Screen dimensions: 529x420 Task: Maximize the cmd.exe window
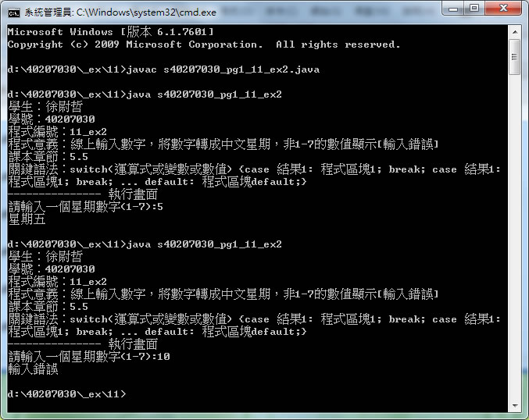pos(474,8)
